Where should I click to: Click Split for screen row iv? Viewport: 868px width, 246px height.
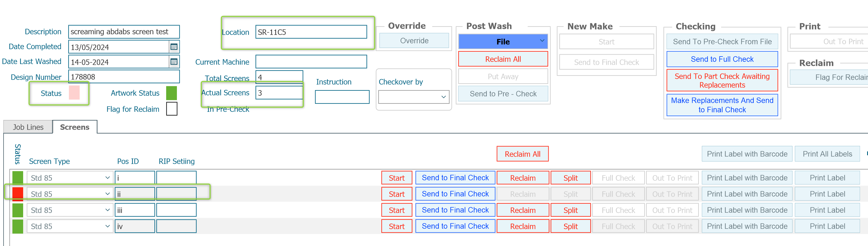(570, 226)
